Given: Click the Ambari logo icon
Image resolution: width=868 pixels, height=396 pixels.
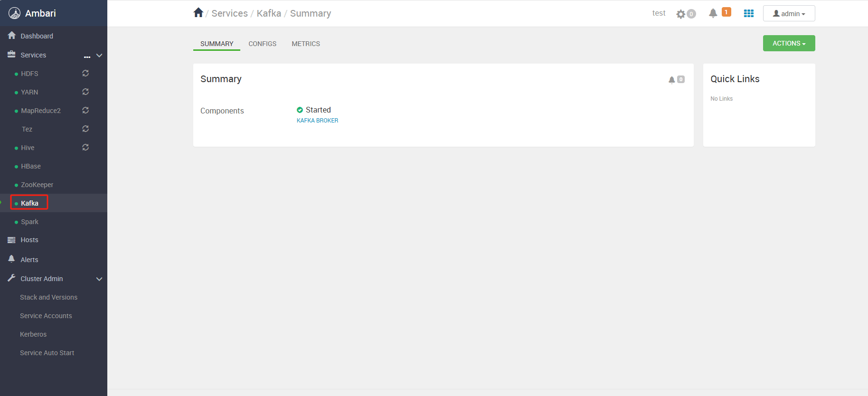Looking at the screenshot, I should tap(15, 13).
